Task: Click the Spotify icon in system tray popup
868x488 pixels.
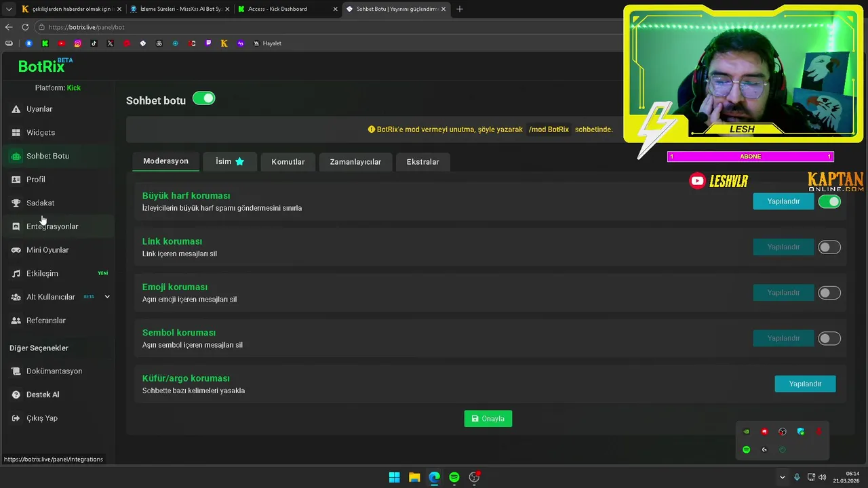Action: pyautogui.click(x=746, y=449)
